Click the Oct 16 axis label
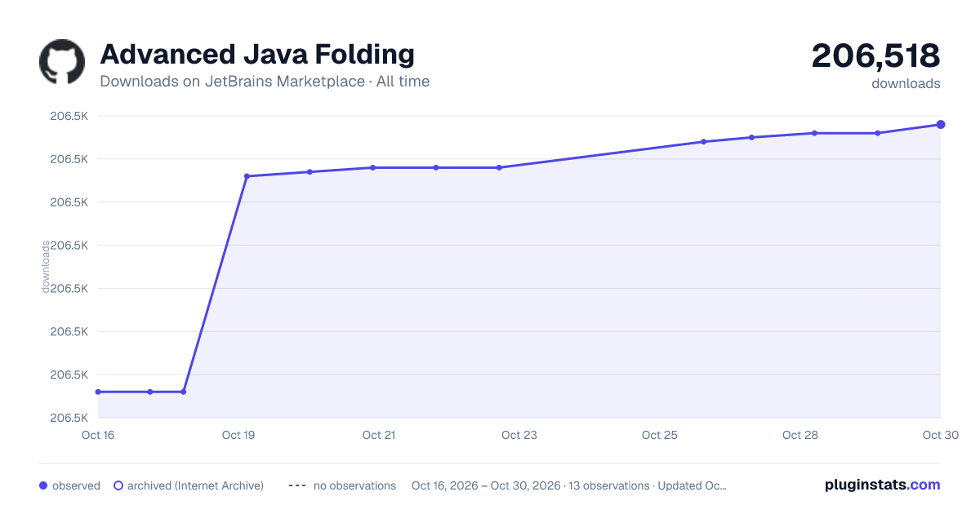 (98, 435)
